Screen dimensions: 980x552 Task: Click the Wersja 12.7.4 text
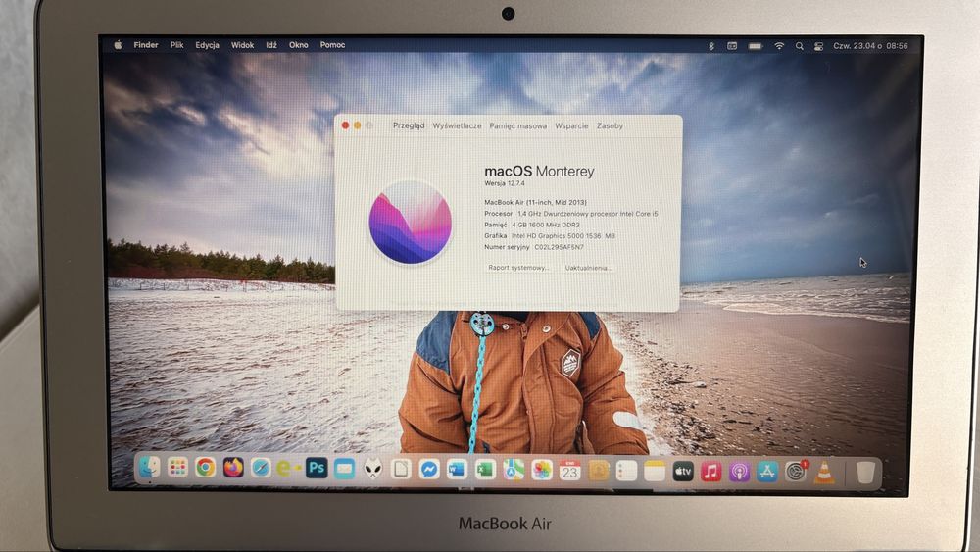point(505,183)
